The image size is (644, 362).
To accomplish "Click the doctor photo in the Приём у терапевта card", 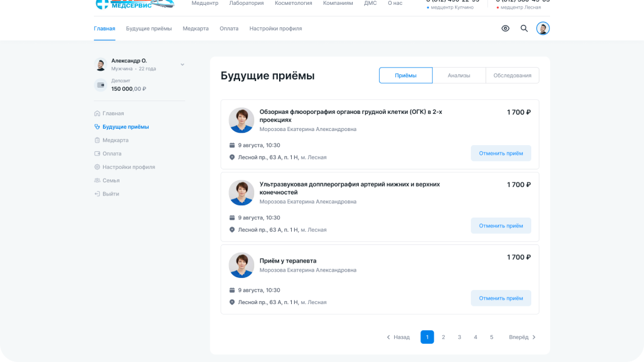I will (241, 265).
